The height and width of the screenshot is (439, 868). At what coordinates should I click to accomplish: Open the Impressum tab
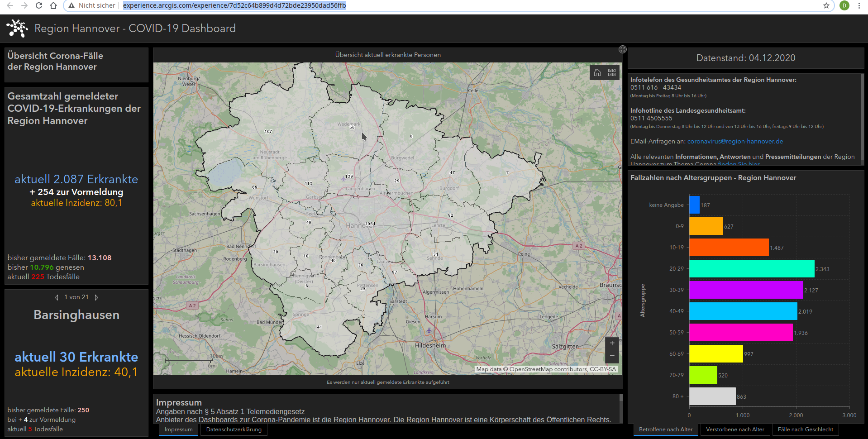(178, 429)
